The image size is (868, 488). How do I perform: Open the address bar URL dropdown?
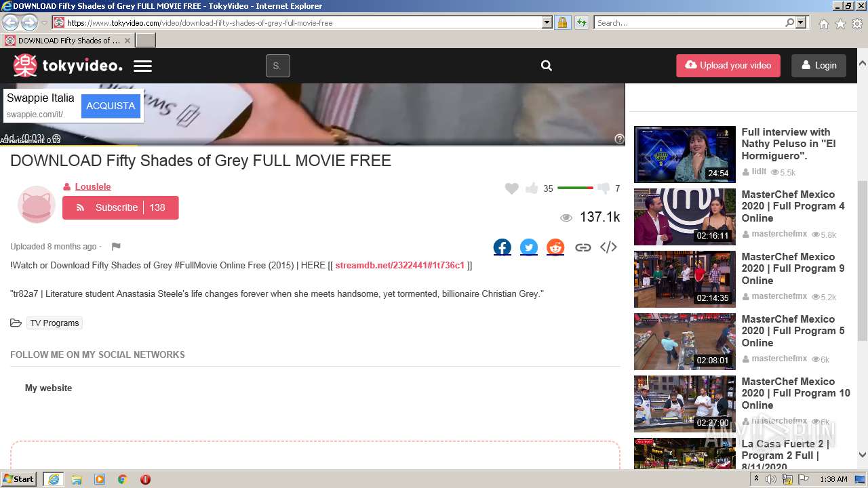[547, 22]
